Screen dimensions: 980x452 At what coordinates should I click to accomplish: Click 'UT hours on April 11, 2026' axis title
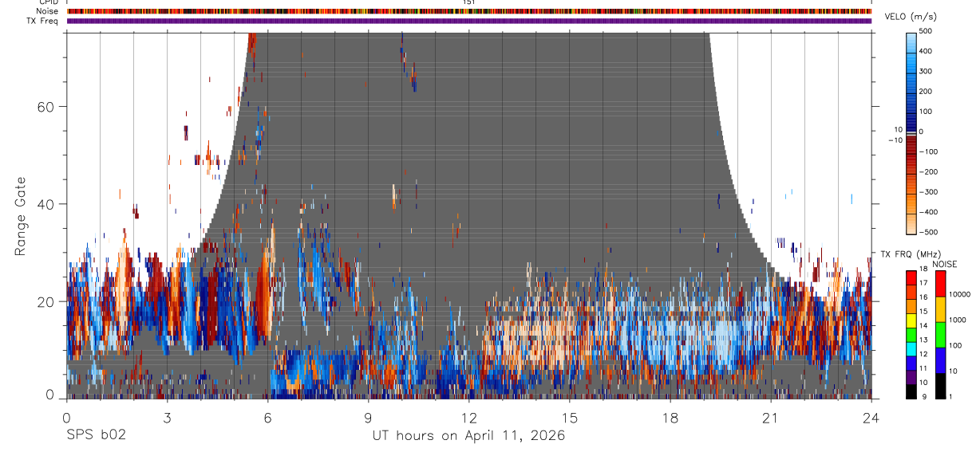click(x=468, y=435)
